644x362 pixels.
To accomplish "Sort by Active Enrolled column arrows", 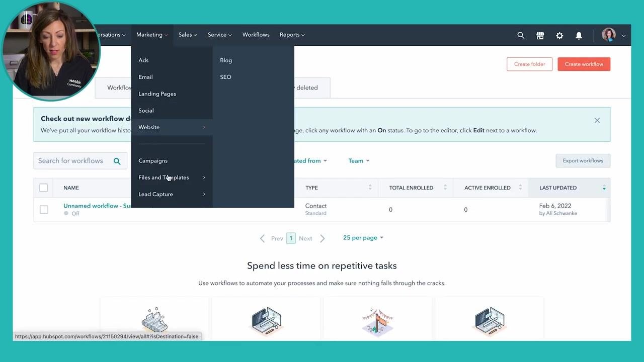I will pyautogui.click(x=520, y=188).
